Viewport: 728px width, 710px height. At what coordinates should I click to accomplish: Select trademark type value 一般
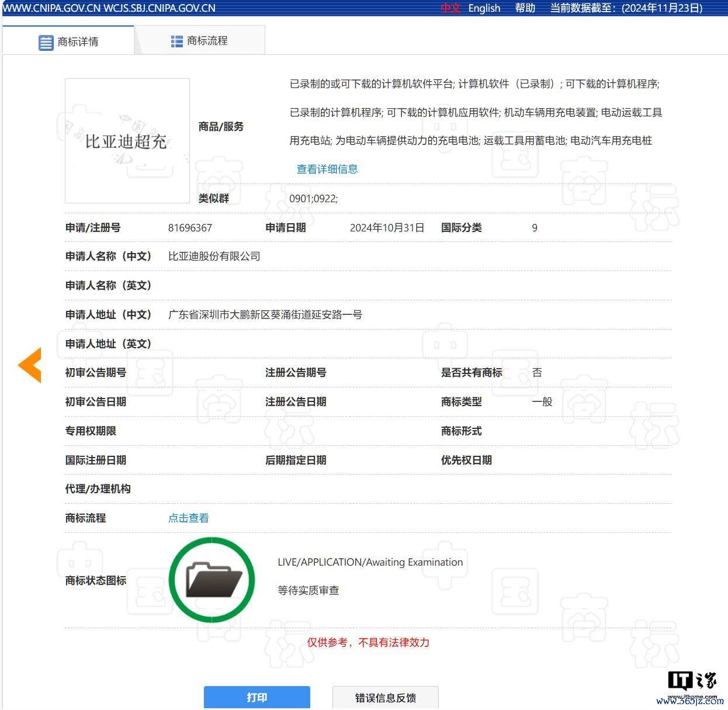(542, 401)
